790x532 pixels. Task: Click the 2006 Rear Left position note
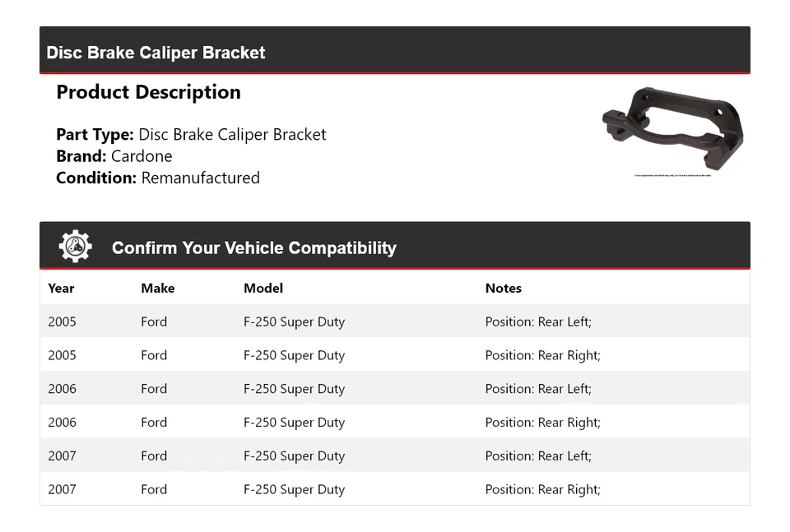[x=537, y=389]
